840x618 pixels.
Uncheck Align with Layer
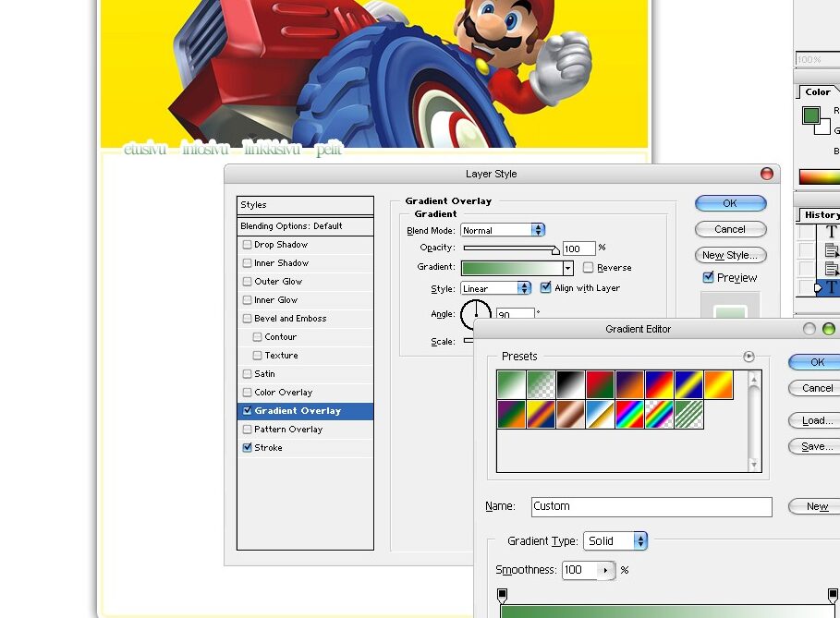[x=545, y=287]
